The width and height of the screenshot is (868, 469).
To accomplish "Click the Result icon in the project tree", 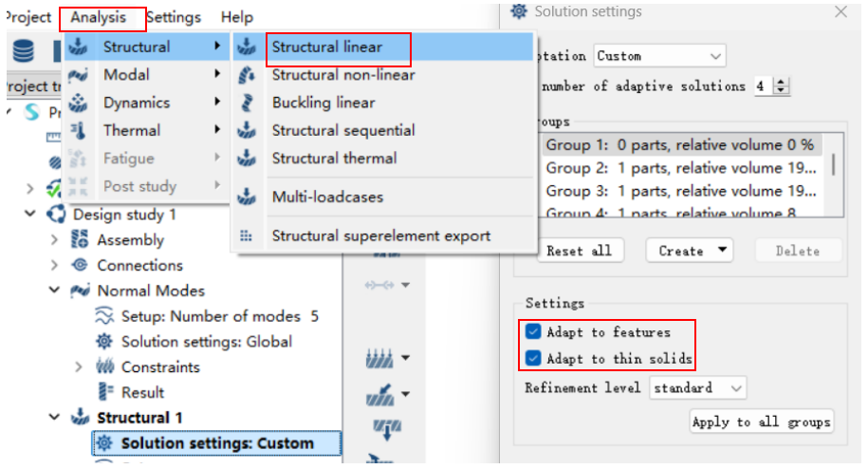I will (x=105, y=392).
